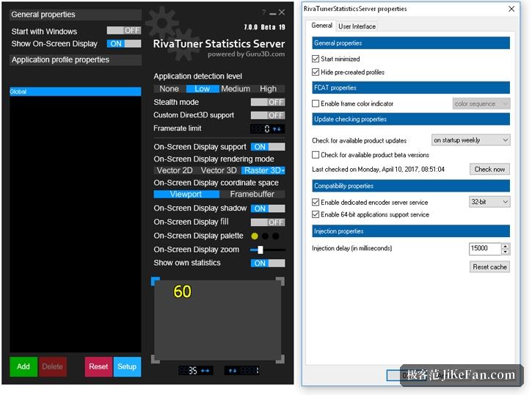The image size is (532, 395).
Task: Click the injection delay input field
Action: tap(485, 248)
